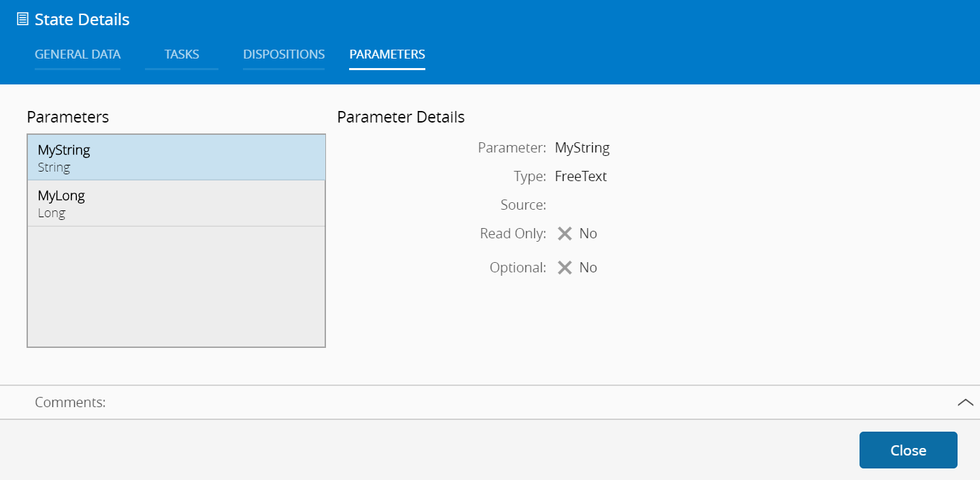Click the Parameter Details heading
This screenshot has width=980, height=480.
pos(401,117)
